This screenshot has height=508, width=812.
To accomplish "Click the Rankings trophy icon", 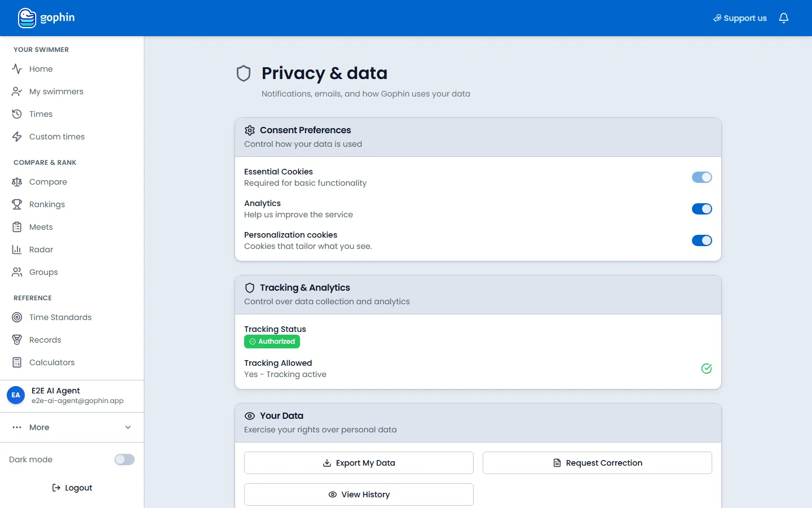I will coord(17,204).
